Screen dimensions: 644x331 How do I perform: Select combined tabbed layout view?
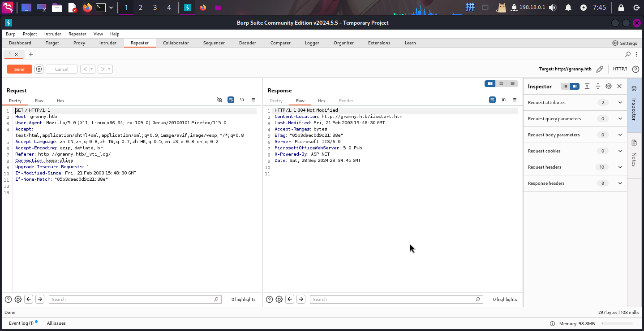coord(512,83)
